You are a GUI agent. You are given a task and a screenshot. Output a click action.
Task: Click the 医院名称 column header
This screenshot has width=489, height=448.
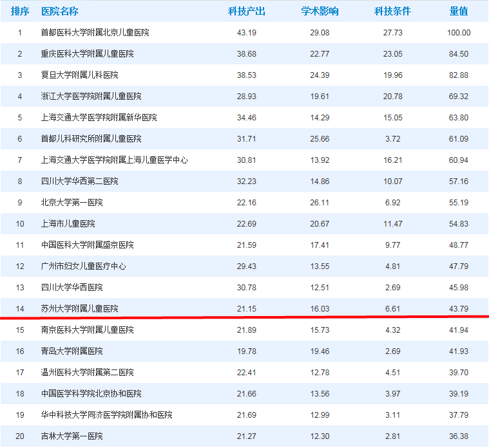coord(59,11)
